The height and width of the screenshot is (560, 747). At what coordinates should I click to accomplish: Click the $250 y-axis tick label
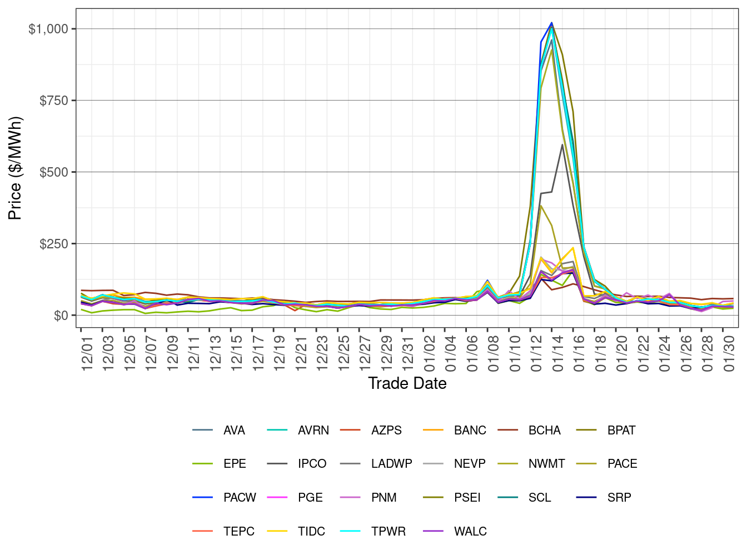(x=54, y=244)
